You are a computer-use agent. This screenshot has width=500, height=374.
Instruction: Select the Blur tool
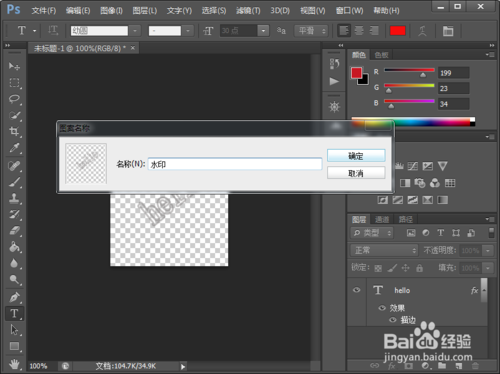(14, 263)
